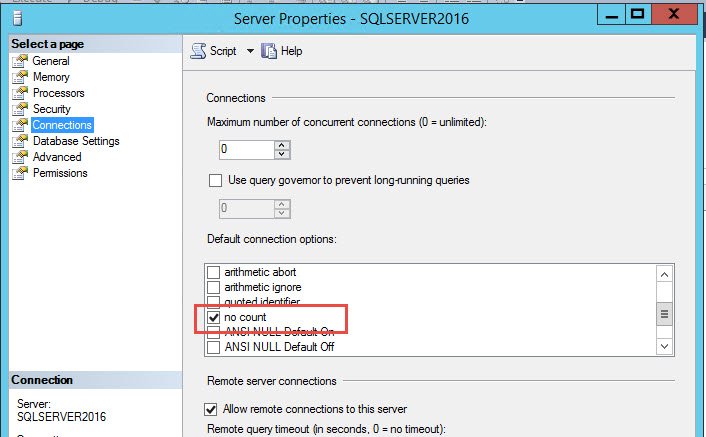The height and width of the screenshot is (437, 706).
Task: Click the SQLSERVER2016 server name text
Action: (62, 417)
